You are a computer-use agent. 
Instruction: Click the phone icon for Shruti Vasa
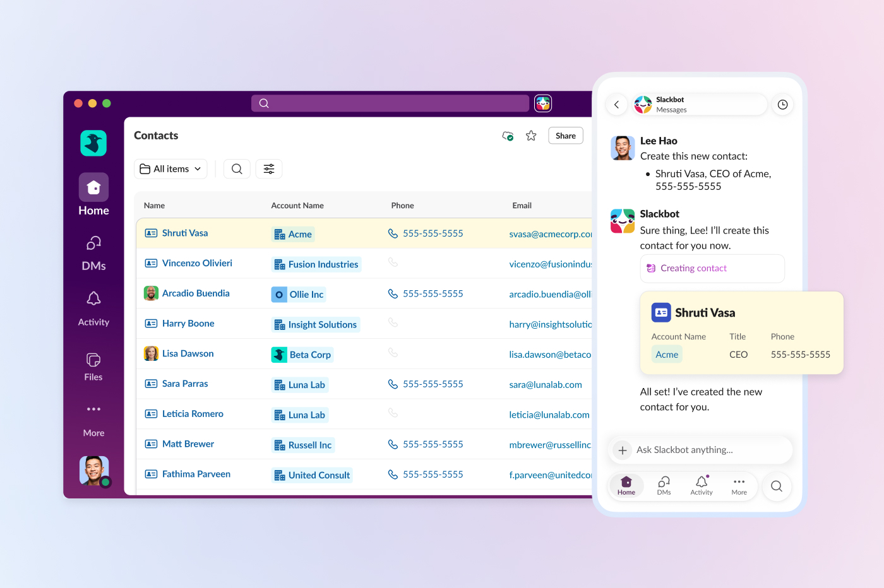(x=393, y=233)
